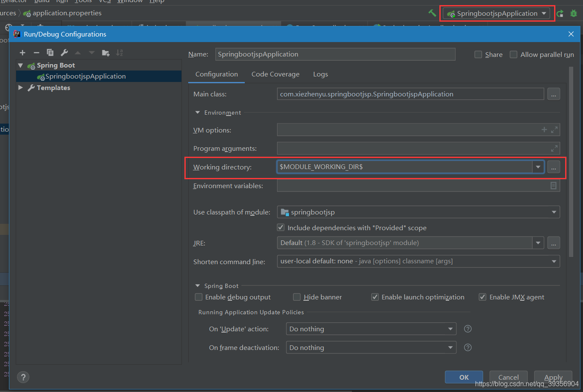Browse Main class with ellipsis button
The height and width of the screenshot is (392, 583).
(x=553, y=94)
